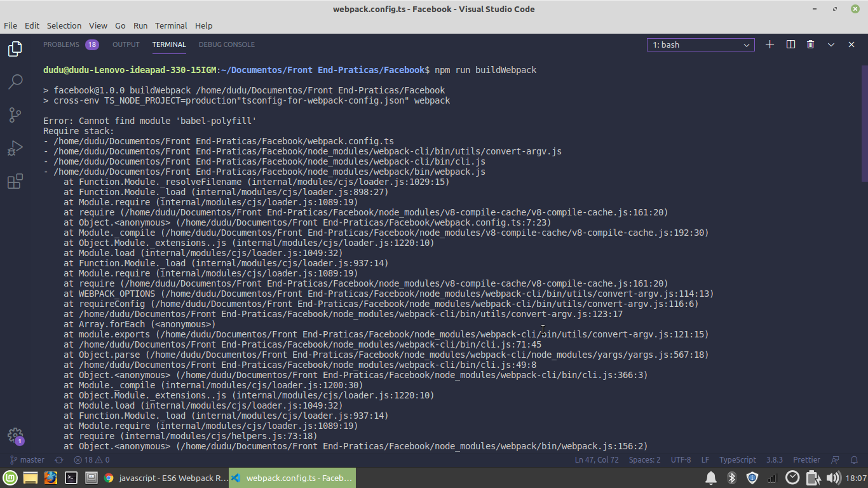The image size is (868, 488).
Task: Open the Source Control view
Action: (15, 115)
